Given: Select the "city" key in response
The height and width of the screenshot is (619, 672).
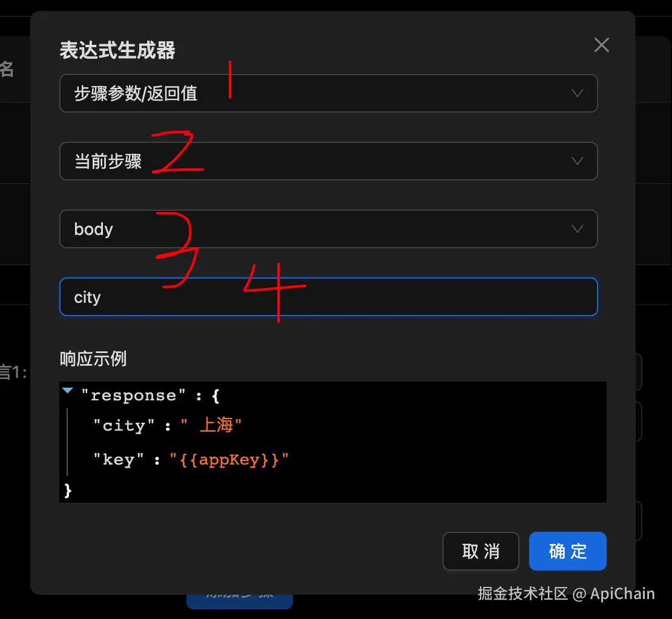Looking at the screenshot, I should pyautogui.click(x=124, y=426).
